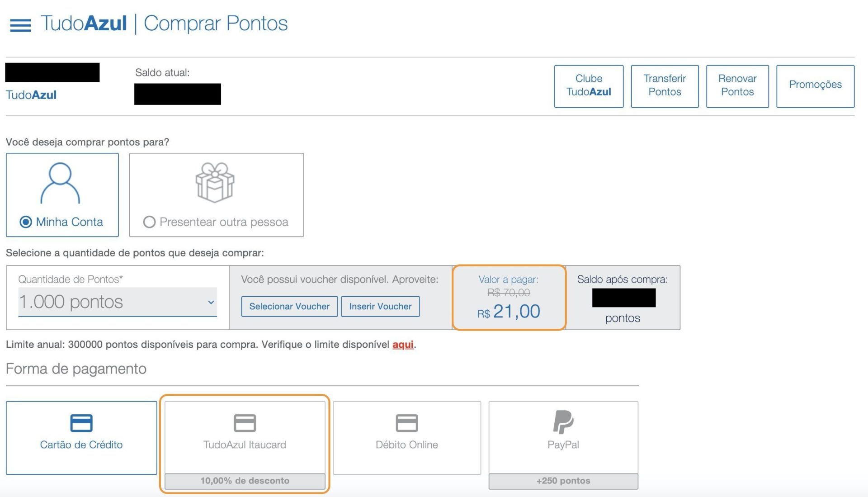Click the 'Comprar Pontos' page title

pos(216,24)
